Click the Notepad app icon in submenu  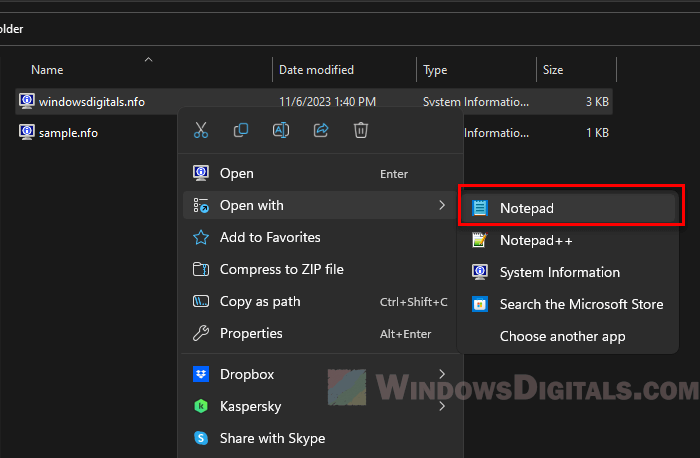coord(480,208)
